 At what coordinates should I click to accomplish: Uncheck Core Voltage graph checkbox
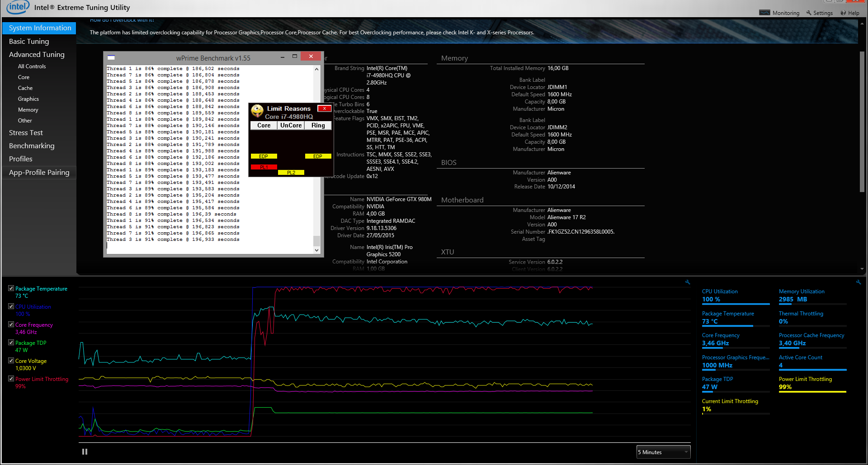click(11, 361)
